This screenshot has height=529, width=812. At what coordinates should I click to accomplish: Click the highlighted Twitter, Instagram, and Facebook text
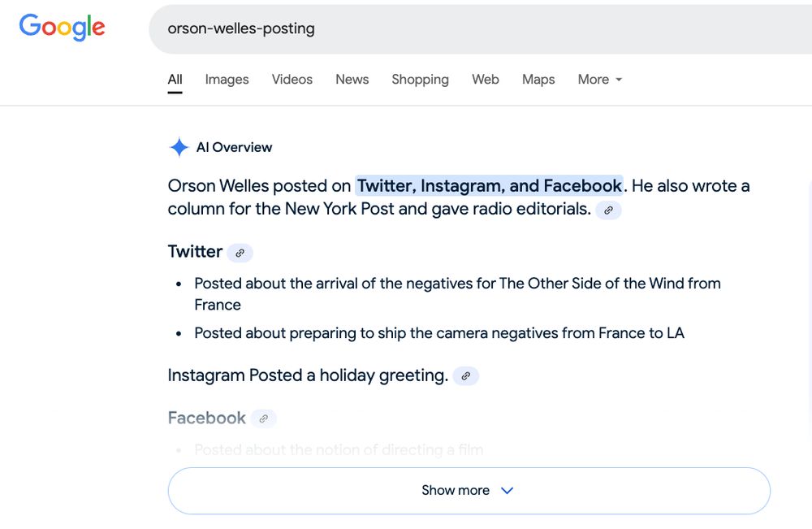(488, 186)
